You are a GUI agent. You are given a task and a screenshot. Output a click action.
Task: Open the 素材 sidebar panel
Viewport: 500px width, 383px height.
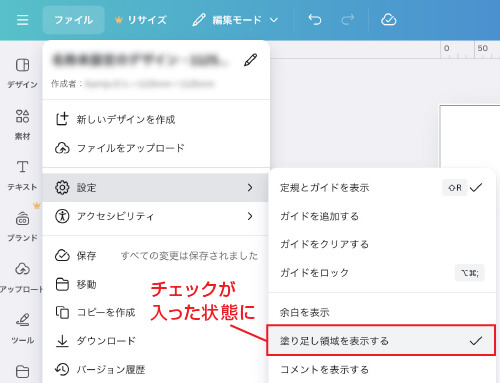[22, 125]
